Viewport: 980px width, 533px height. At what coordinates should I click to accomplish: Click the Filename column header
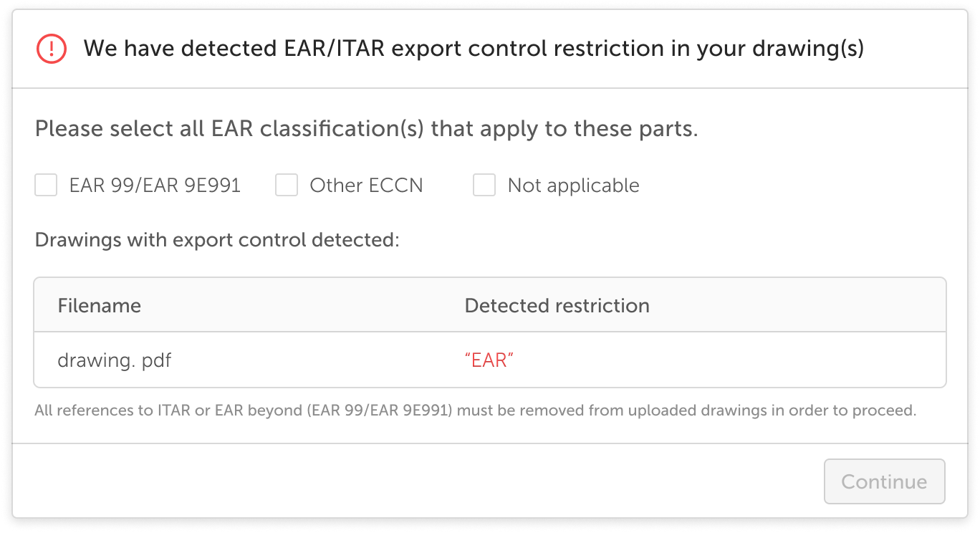(99, 306)
